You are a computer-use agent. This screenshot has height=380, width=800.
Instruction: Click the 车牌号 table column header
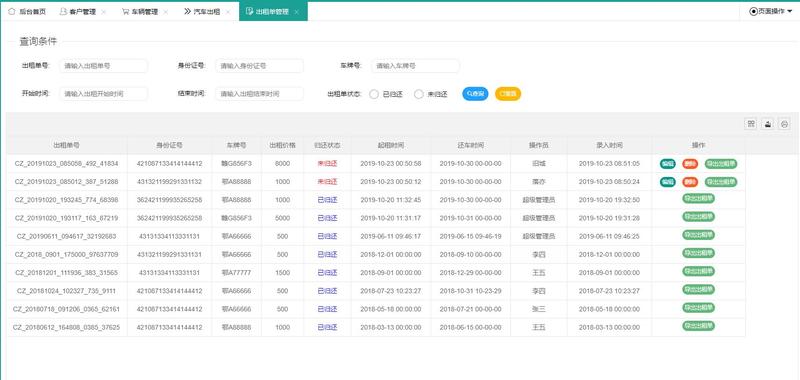(x=237, y=145)
